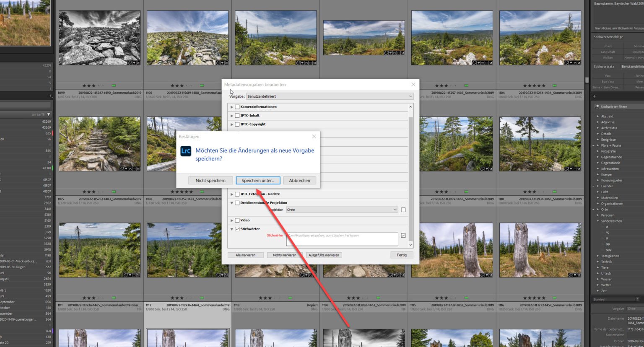
Task: Tick the Dreidimensionale Projektion checkbox
Action: [237, 203]
